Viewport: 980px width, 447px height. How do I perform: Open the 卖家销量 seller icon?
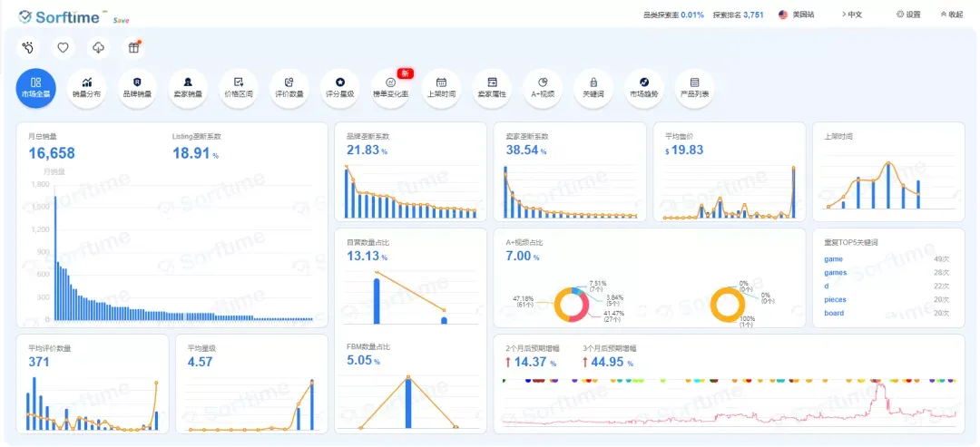point(188,88)
